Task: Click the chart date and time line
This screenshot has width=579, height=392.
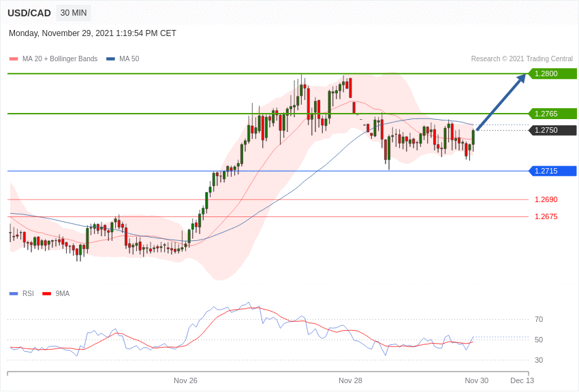Action: 93,33
